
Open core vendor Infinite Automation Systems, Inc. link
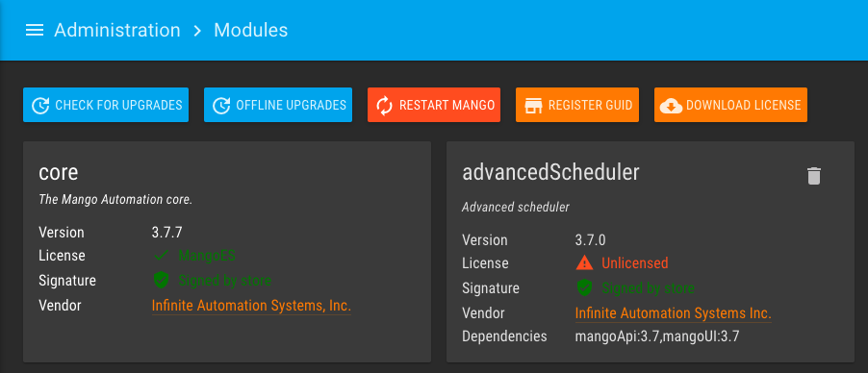tap(251, 306)
